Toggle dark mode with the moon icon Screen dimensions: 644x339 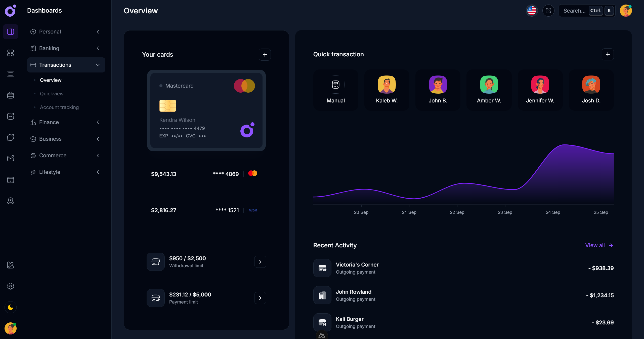11,307
